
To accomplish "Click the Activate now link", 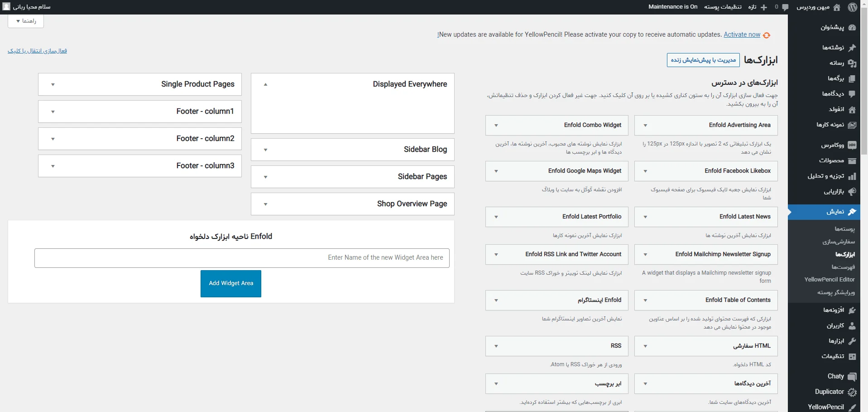I will pos(742,34).
